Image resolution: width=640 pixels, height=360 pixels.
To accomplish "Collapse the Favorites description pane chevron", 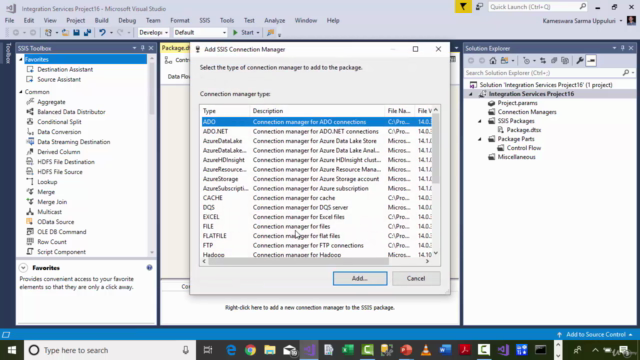I will pyautogui.click(x=23, y=268).
